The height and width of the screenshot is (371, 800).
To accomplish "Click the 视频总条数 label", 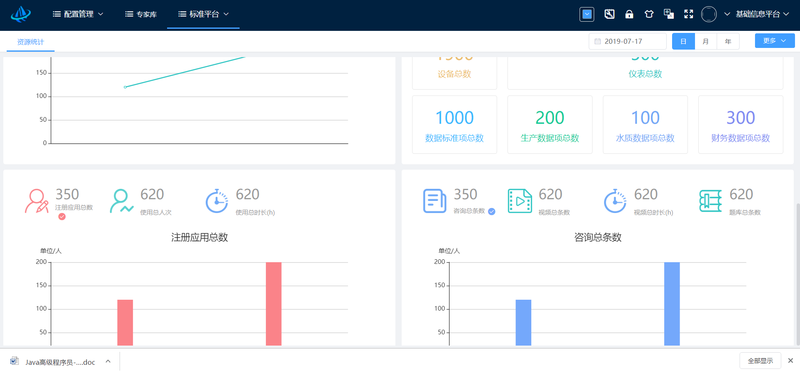I will pos(554,212).
